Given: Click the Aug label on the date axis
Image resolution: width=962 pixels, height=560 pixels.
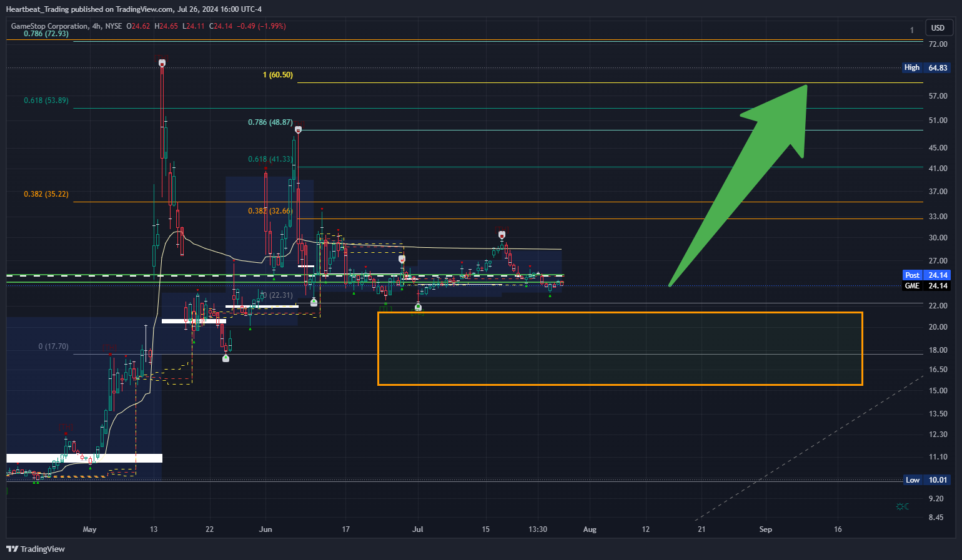Looking at the screenshot, I should pyautogui.click(x=590, y=529).
